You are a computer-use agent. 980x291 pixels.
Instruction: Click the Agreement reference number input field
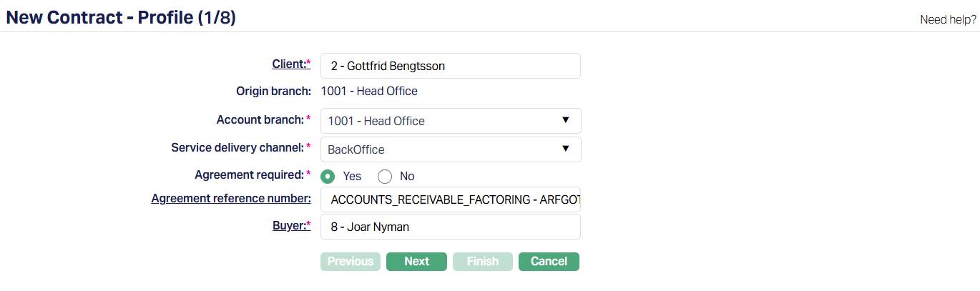coord(450,199)
